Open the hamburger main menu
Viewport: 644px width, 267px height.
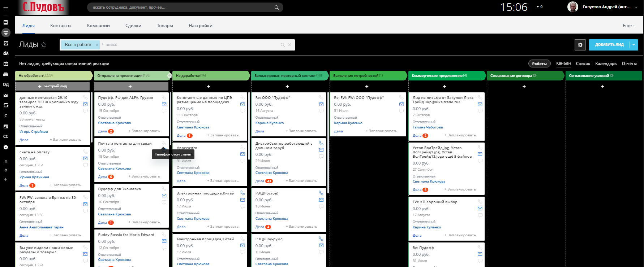[6, 7]
